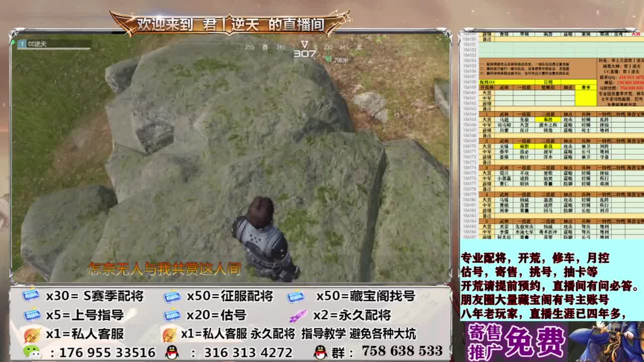The height and width of the screenshot is (362, 644).
Task: Click the orange subtitle 怎奈无人与我共赏这人间
Action: point(165,268)
